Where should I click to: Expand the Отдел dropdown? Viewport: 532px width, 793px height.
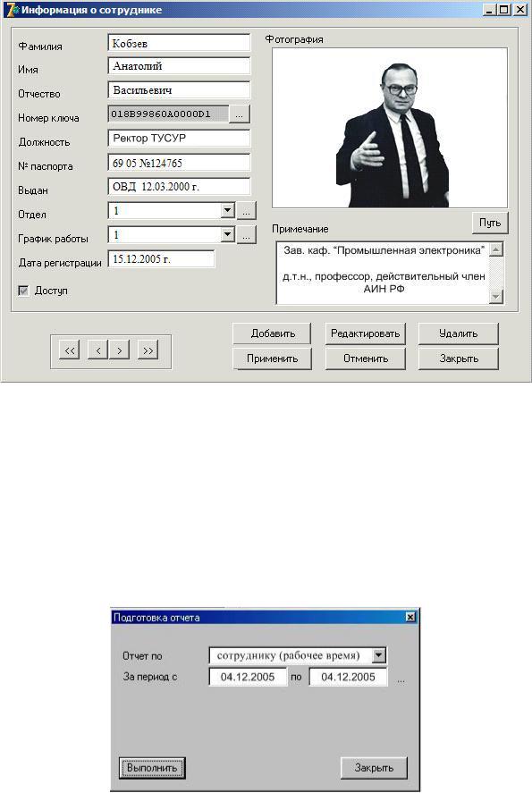[227, 210]
